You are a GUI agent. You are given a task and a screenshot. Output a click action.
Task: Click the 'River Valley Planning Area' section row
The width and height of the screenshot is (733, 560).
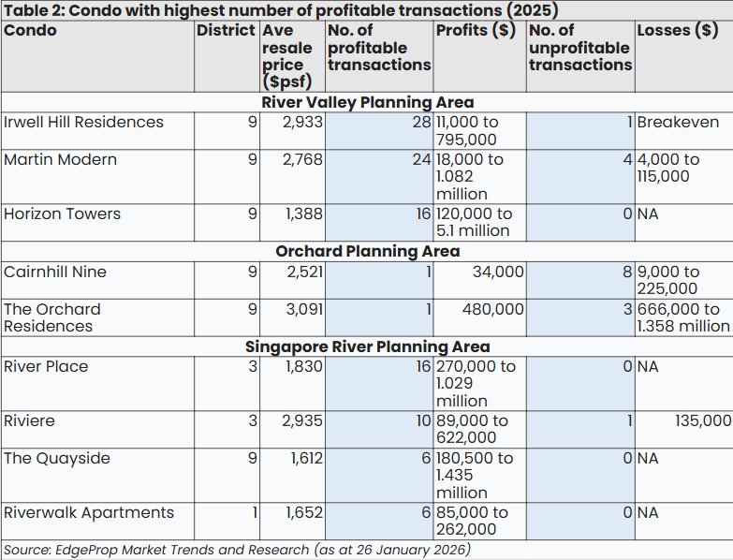point(367,102)
